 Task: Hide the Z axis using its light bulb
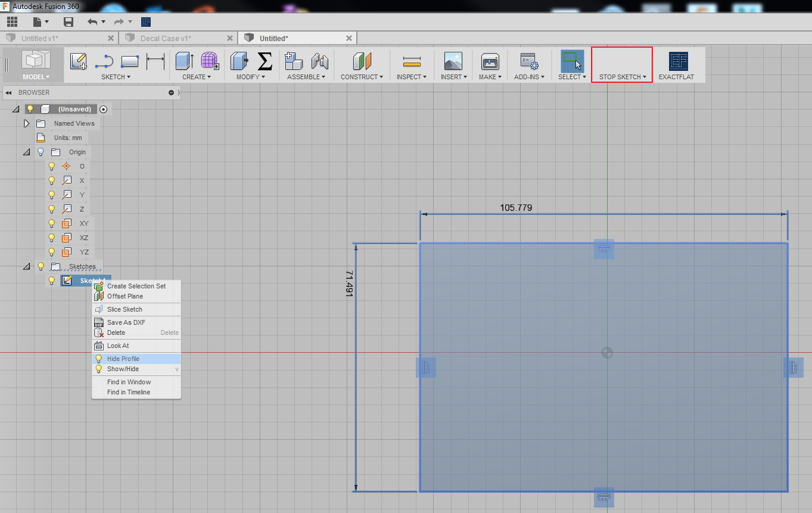(x=51, y=209)
